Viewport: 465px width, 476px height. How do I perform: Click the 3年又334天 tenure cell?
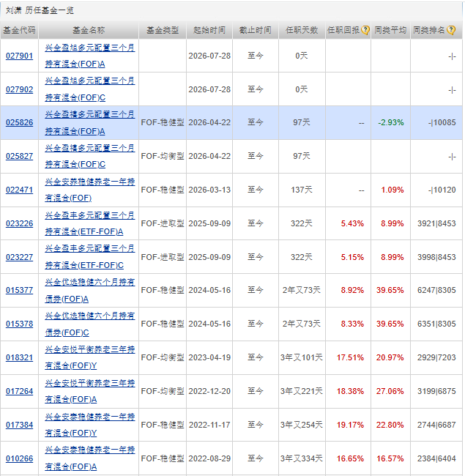point(302,458)
